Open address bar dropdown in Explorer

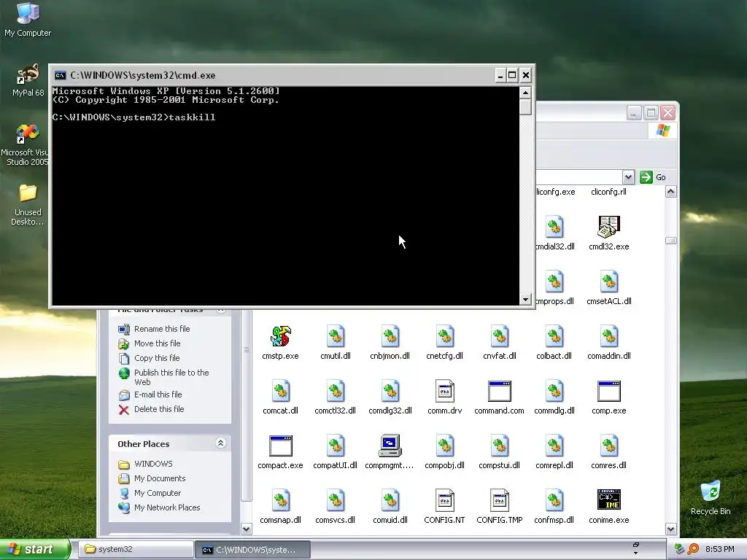point(628,177)
